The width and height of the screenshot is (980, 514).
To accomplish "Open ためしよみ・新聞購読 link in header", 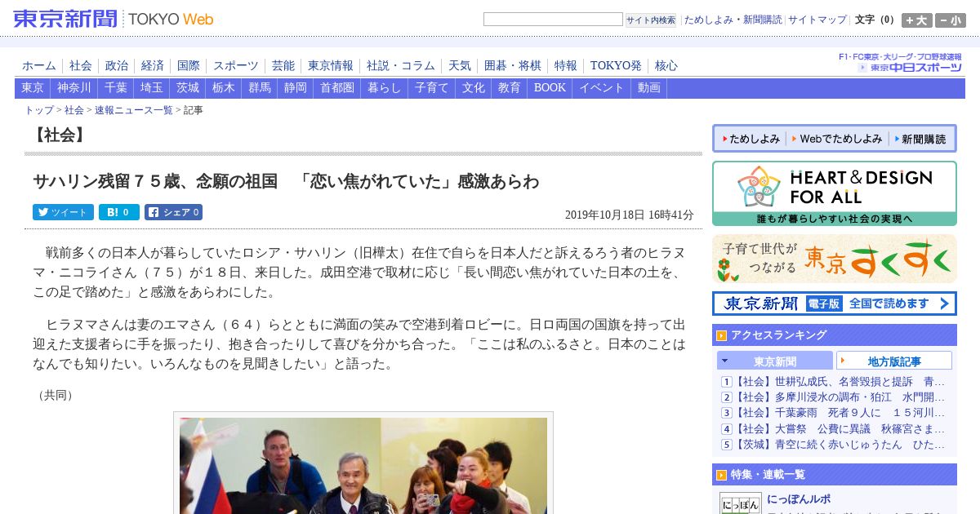I will [x=733, y=20].
